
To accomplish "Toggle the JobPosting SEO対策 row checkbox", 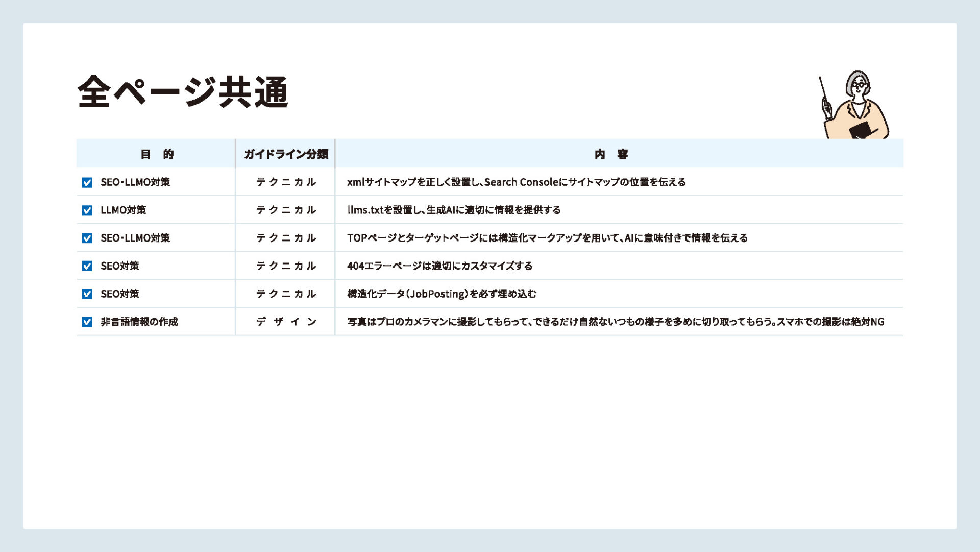I will click(87, 294).
